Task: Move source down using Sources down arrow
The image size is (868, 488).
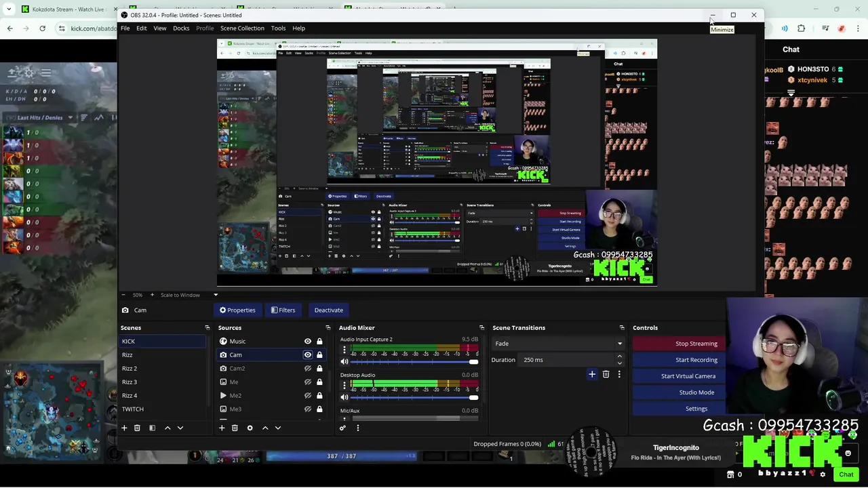Action: [277, 428]
